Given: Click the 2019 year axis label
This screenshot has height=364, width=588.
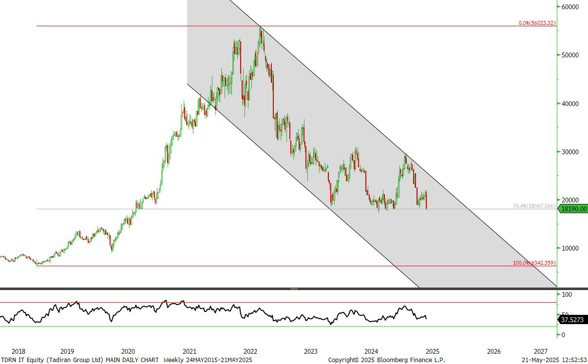Looking at the screenshot, I should tap(67, 351).
